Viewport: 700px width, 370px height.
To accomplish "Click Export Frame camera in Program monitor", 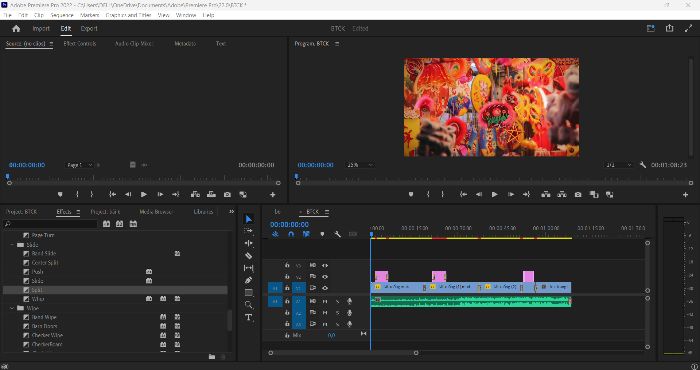I will tap(578, 195).
